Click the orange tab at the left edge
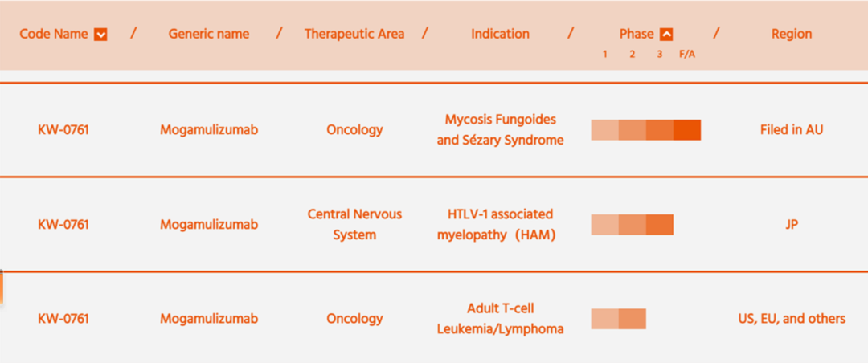This screenshot has height=363, width=868. coord(2,288)
